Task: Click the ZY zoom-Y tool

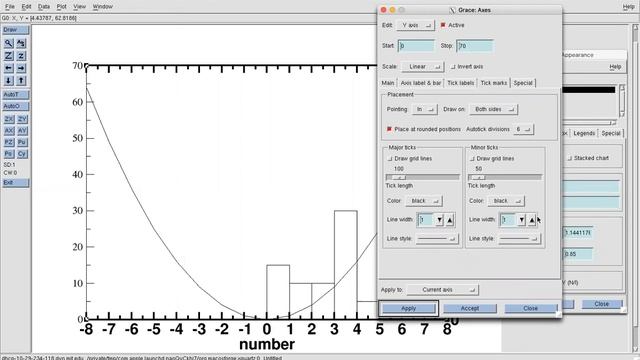Action: click(22, 119)
